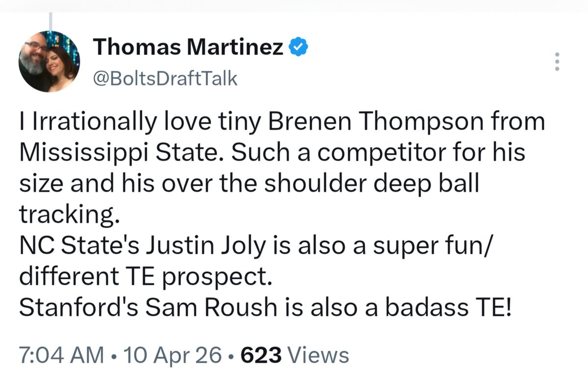Screen dimensions: 588x381
Task: Click the 7:04 AM timestamp
Action: [61, 355]
